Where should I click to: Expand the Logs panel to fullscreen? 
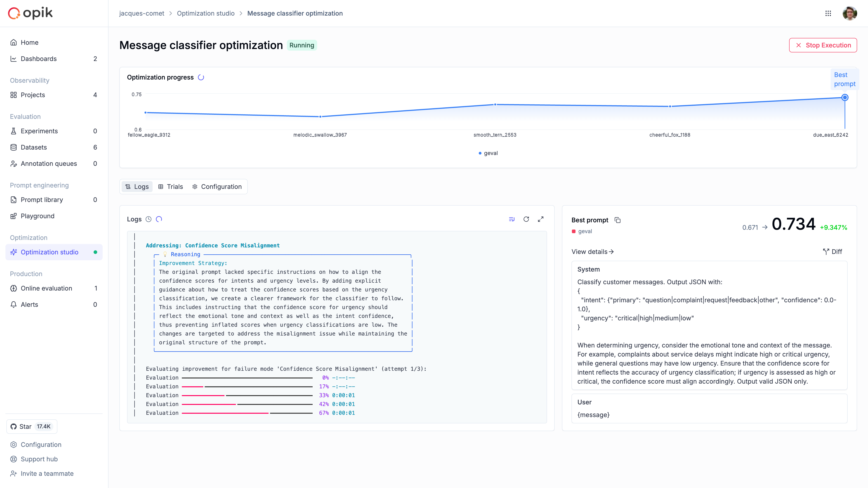pyautogui.click(x=541, y=219)
